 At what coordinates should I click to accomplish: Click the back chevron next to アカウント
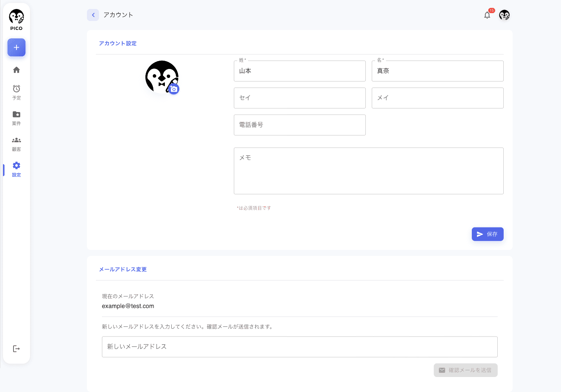93,15
